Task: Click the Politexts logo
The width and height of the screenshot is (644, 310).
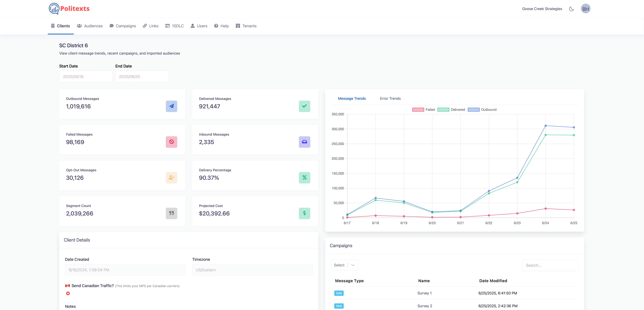Action: (69, 9)
